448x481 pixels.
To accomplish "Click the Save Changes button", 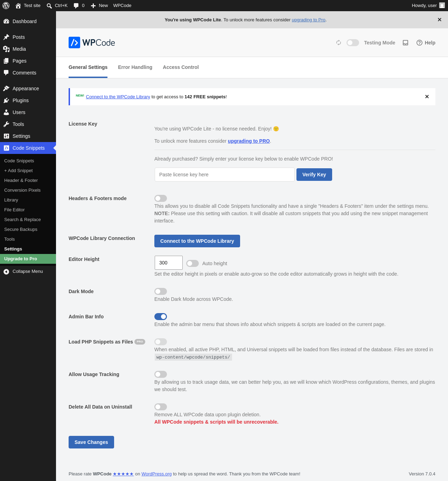I will [x=91, y=442].
